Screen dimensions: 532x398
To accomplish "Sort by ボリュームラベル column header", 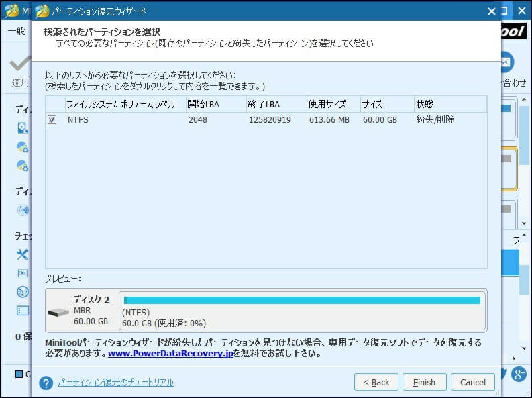I will 152,104.
